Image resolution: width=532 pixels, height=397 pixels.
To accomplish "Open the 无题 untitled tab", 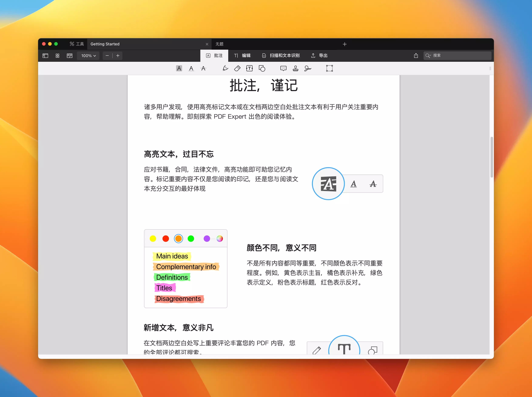I will pyautogui.click(x=219, y=44).
